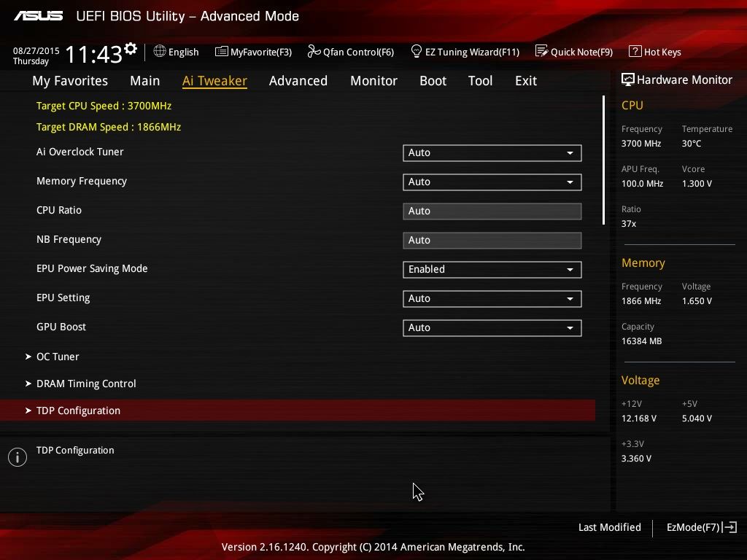
Task: Click the Version 2.16.1240 copyright text
Action: point(373,547)
